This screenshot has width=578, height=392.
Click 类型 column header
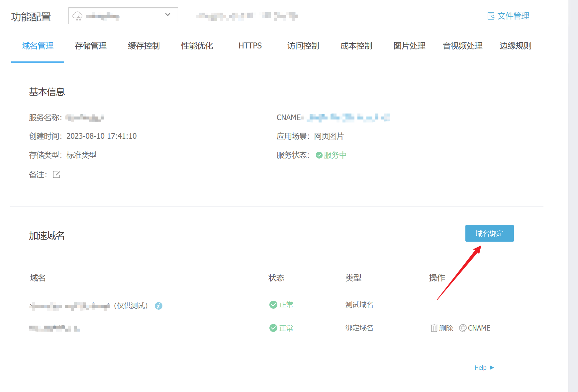click(353, 278)
